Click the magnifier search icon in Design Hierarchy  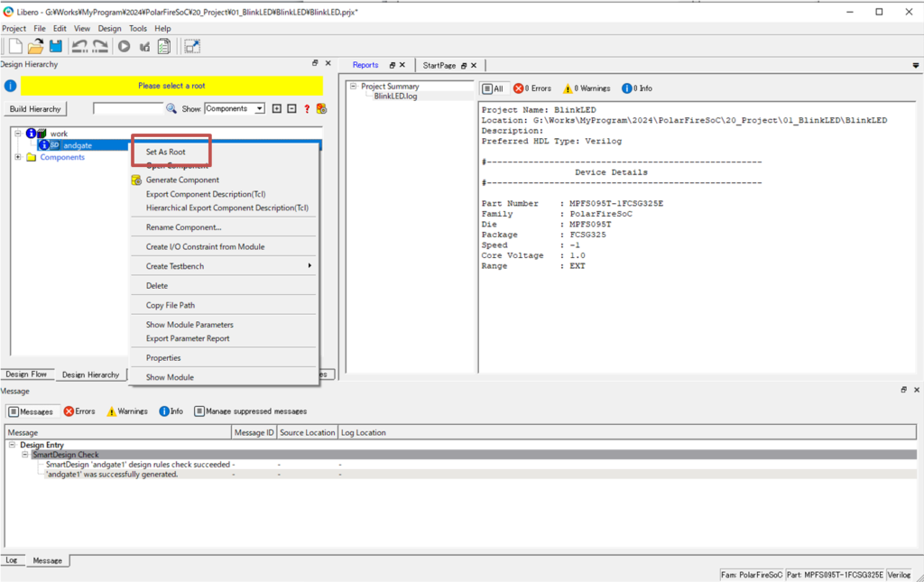pos(171,108)
